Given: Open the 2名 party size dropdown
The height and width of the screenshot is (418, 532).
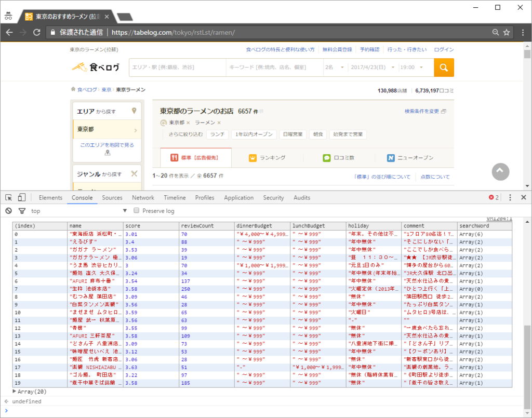Looking at the screenshot, I should tap(335, 68).
